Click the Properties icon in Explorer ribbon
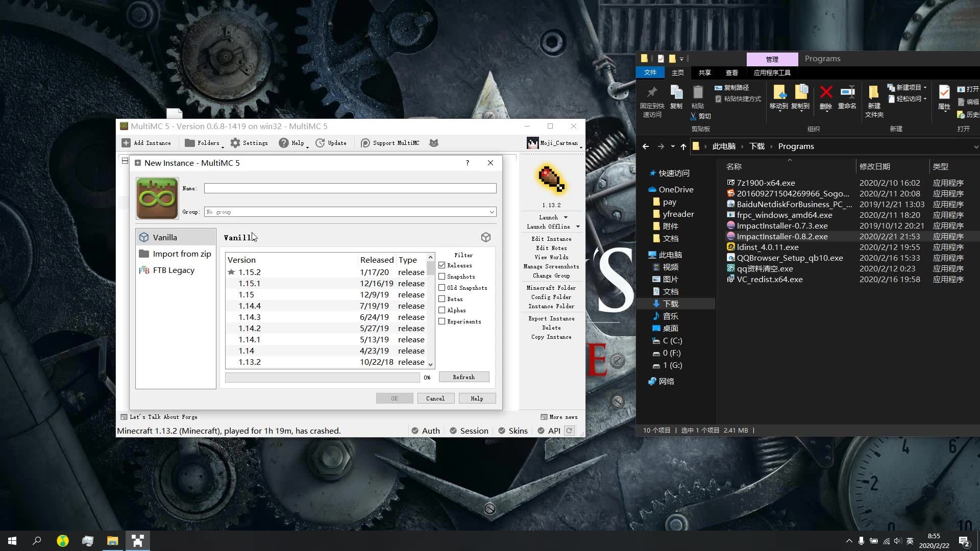980x551 pixels. (944, 92)
